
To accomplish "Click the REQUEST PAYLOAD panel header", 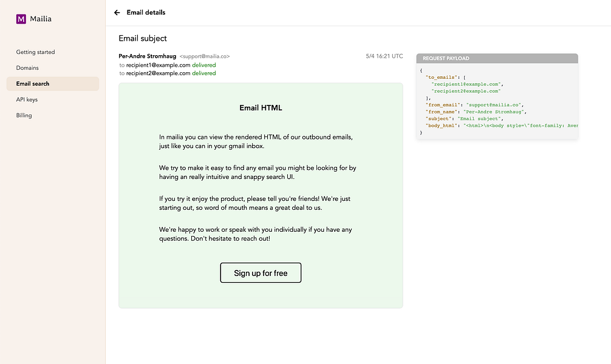I will click(497, 58).
